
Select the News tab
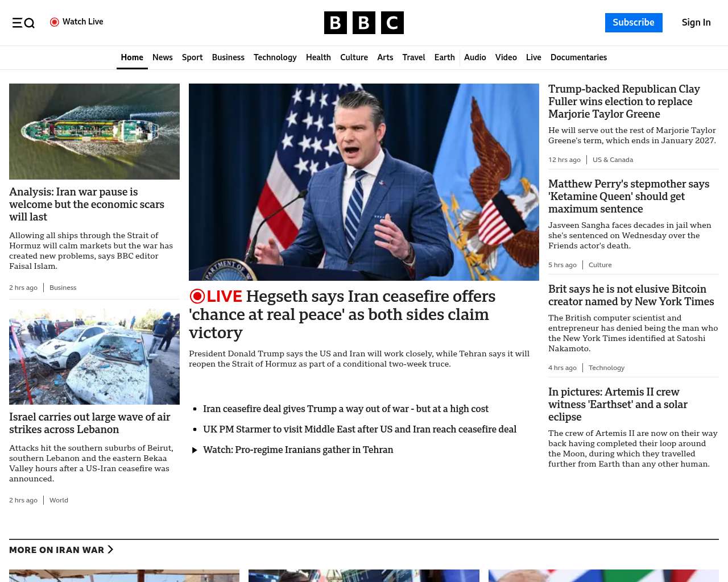(x=162, y=57)
